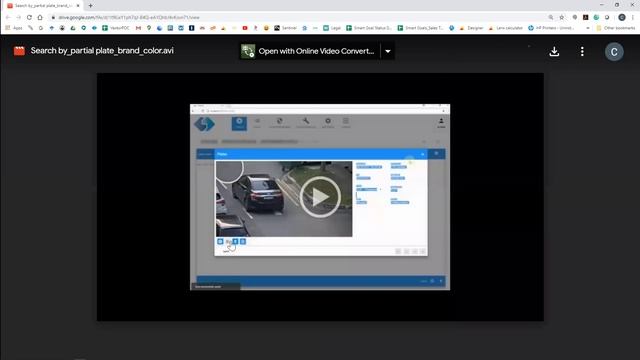Open the Smart Deal Status bookmark
The height and width of the screenshot is (360, 640).
369,28
